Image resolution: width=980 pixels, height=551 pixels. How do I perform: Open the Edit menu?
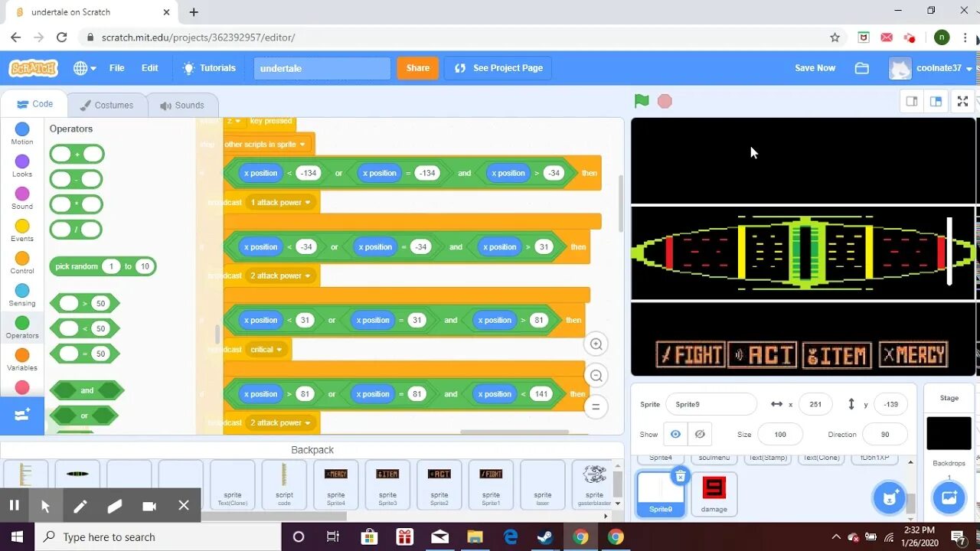[150, 68]
